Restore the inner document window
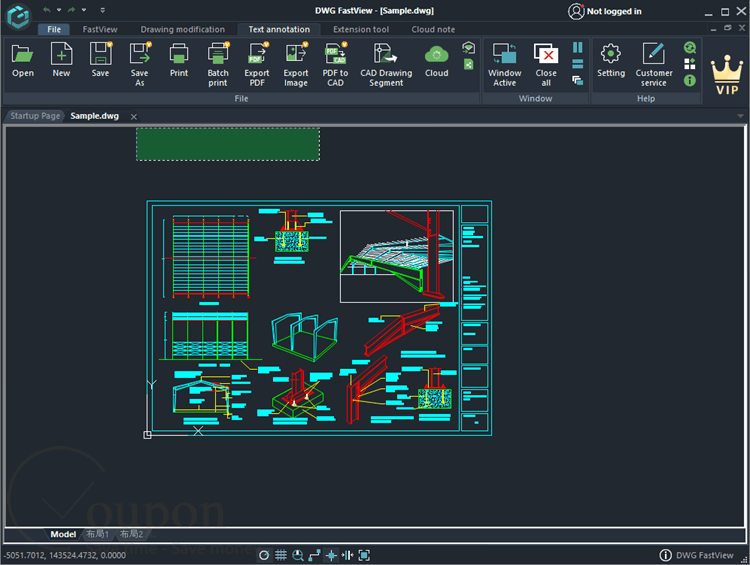 point(728,28)
